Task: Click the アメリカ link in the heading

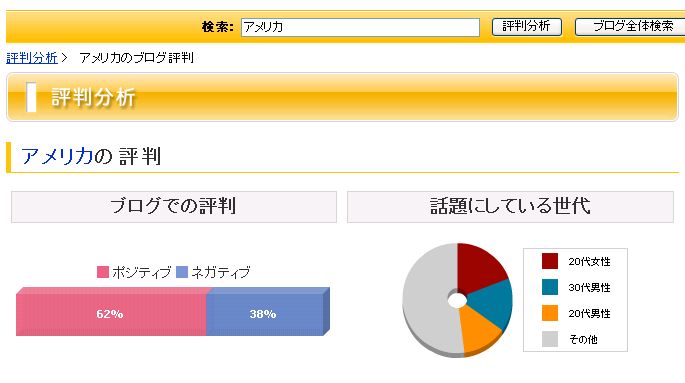Action: click(57, 156)
